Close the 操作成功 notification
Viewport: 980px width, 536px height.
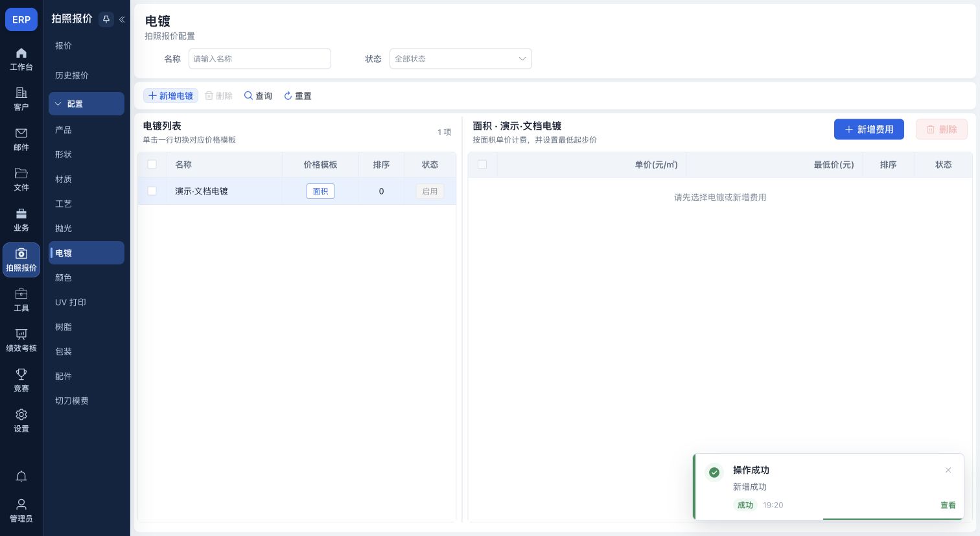948,470
